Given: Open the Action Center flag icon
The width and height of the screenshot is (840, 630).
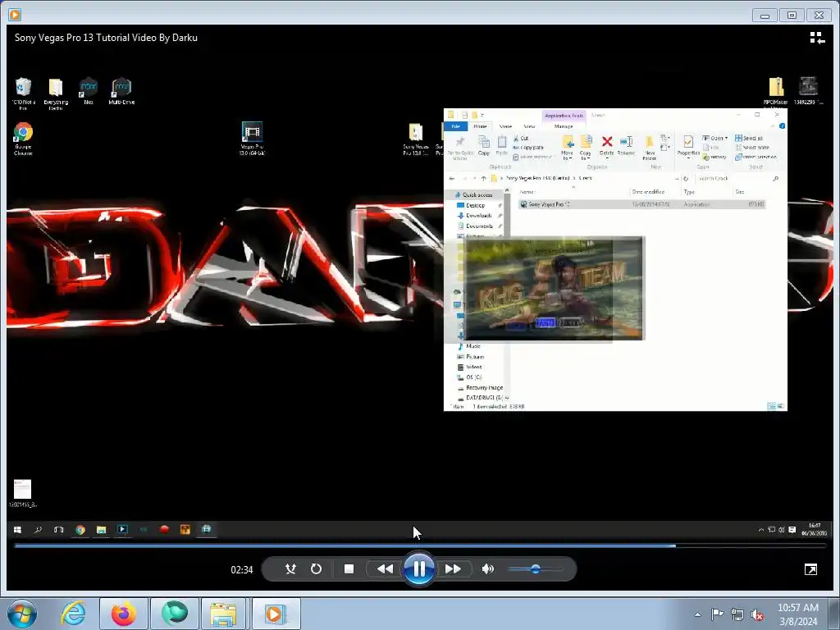Looking at the screenshot, I should point(717,614).
